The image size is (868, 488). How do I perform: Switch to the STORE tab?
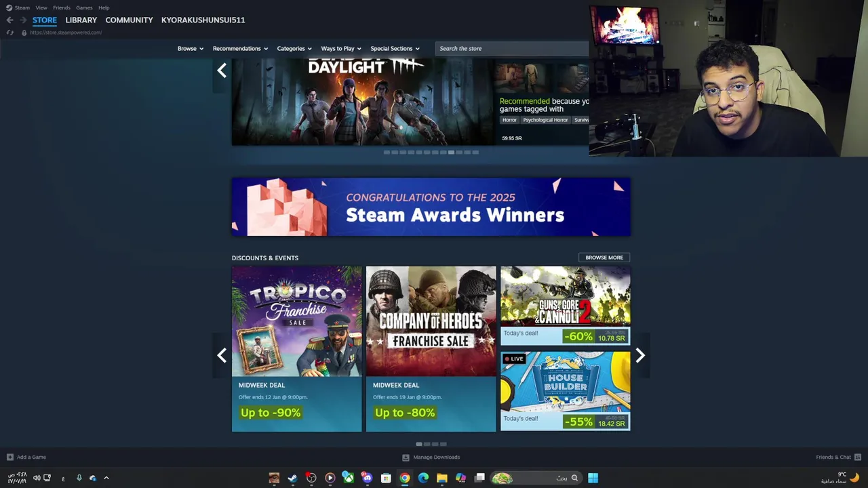[x=45, y=20]
